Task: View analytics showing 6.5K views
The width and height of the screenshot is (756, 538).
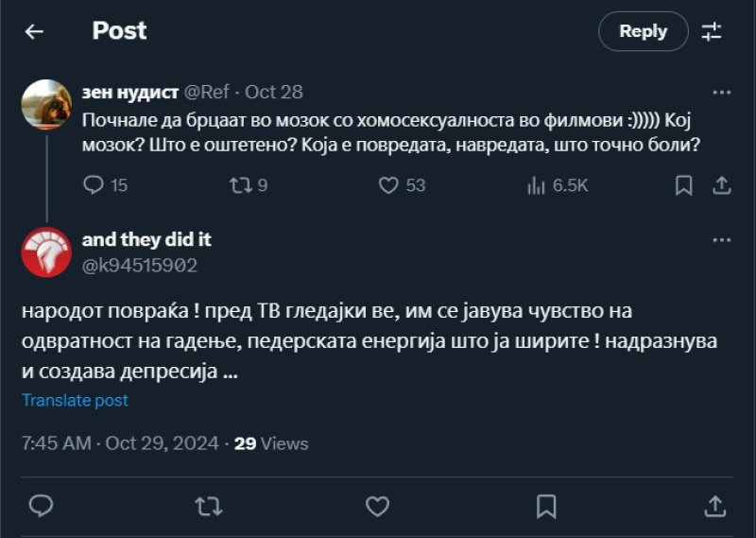Action: click(x=536, y=185)
